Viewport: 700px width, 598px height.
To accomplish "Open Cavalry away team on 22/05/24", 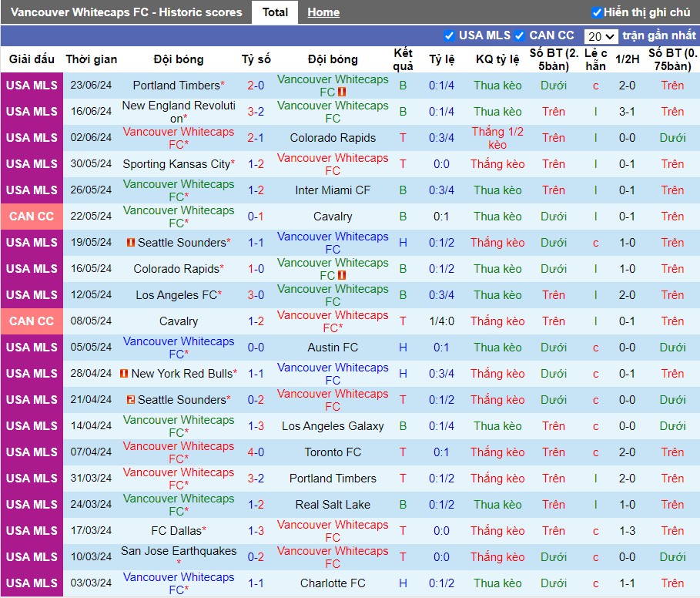I will click(333, 216).
